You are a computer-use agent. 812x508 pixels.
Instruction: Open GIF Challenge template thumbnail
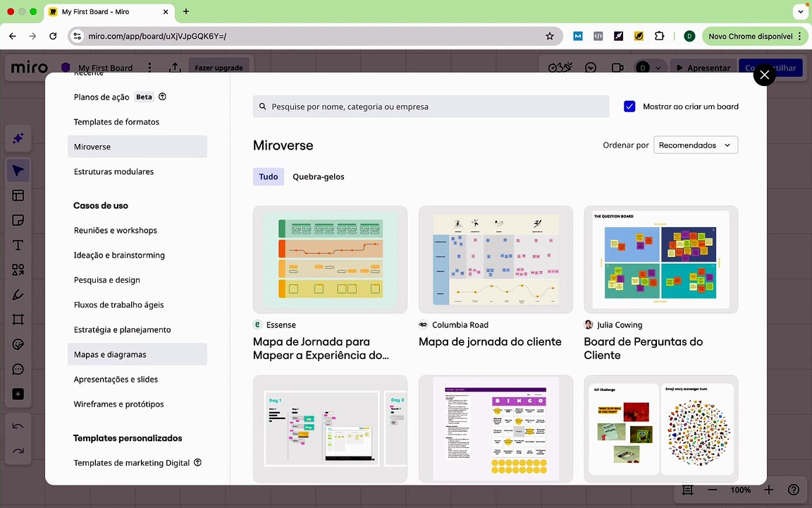click(x=660, y=429)
